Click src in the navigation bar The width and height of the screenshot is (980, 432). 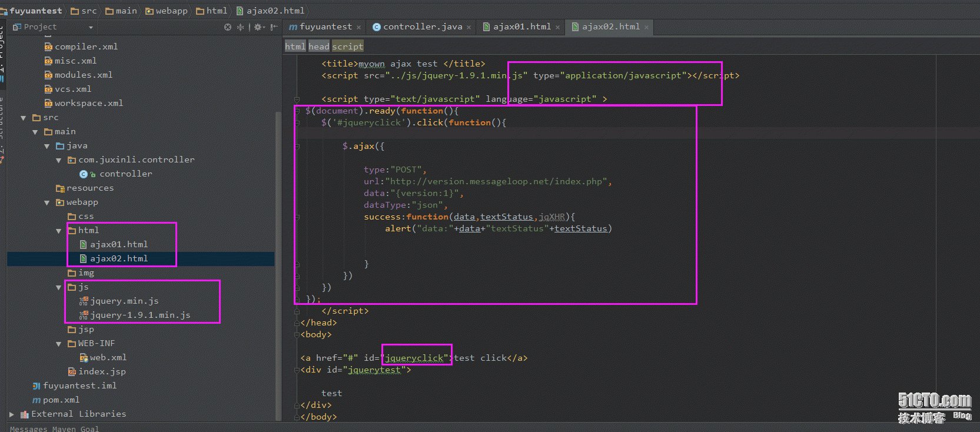(84, 11)
